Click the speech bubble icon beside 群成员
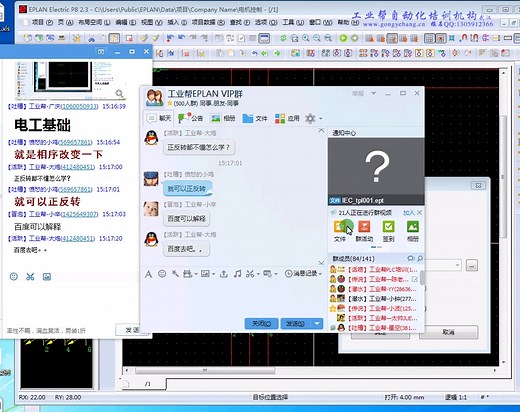The width and height of the screenshot is (520, 412). pyautogui.click(x=411, y=258)
